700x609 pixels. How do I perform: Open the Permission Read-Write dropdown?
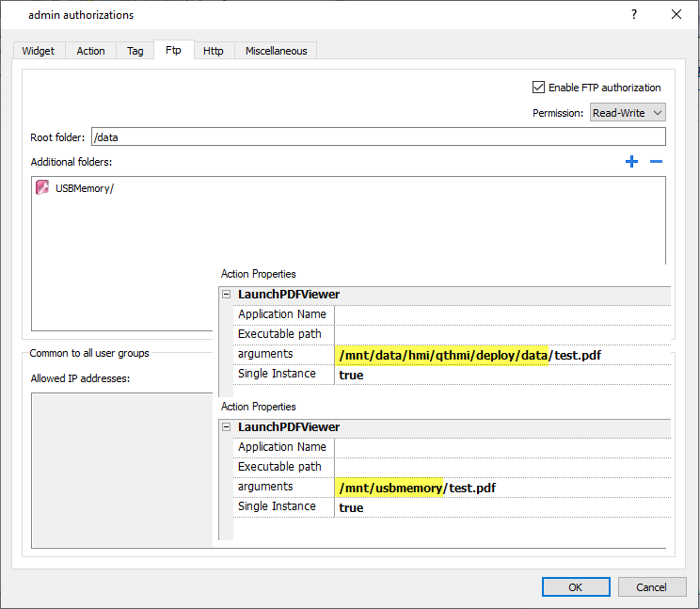(x=628, y=113)
